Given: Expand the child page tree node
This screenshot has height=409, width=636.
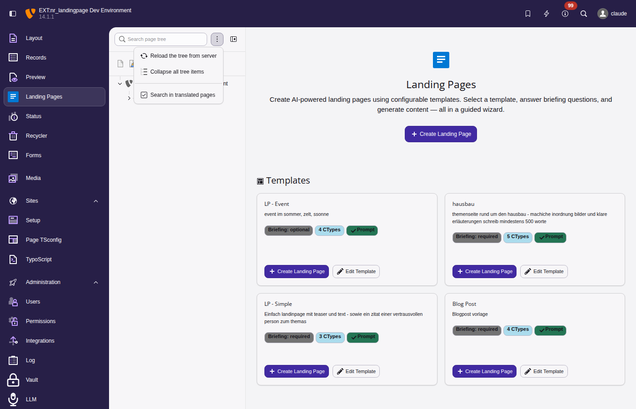Looking at the screenshot, I should 129,98.
